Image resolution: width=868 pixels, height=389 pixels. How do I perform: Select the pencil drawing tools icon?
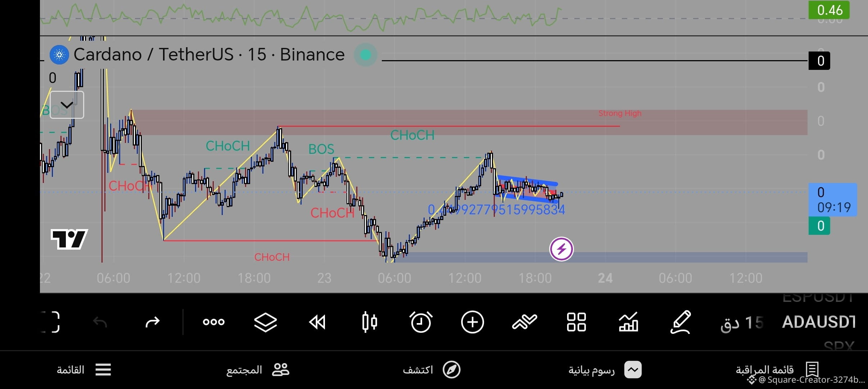681,322
